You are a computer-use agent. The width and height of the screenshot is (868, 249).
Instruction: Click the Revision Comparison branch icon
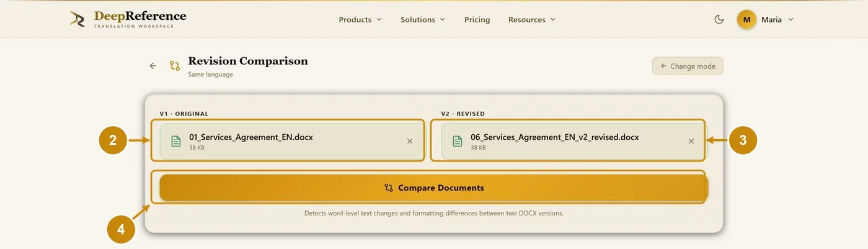click(175, 65)
